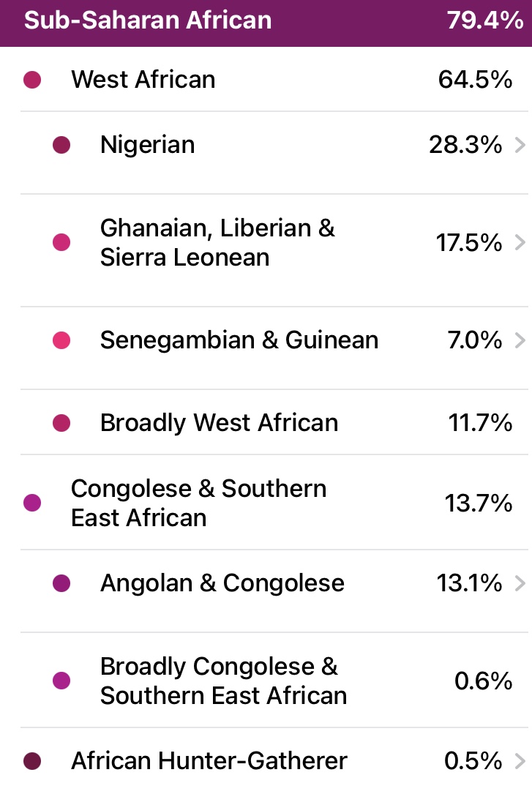Select the Broadly West African row
The width and height of the screenshot is (532, 805).
[x=274, y=422]
